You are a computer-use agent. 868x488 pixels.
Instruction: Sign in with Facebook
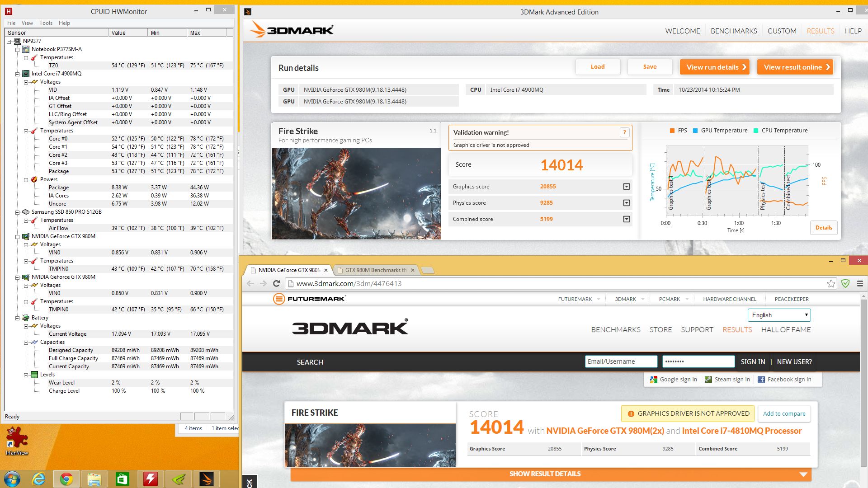click(x=784, y=380)
